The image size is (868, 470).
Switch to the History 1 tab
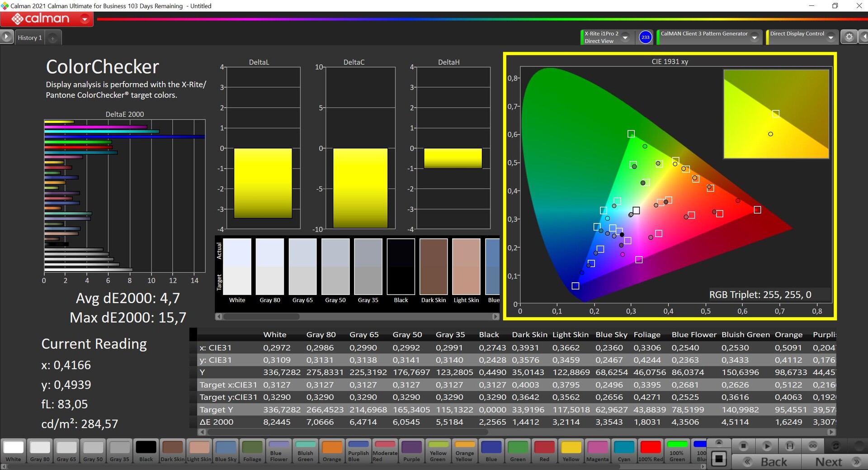point(30,38)
